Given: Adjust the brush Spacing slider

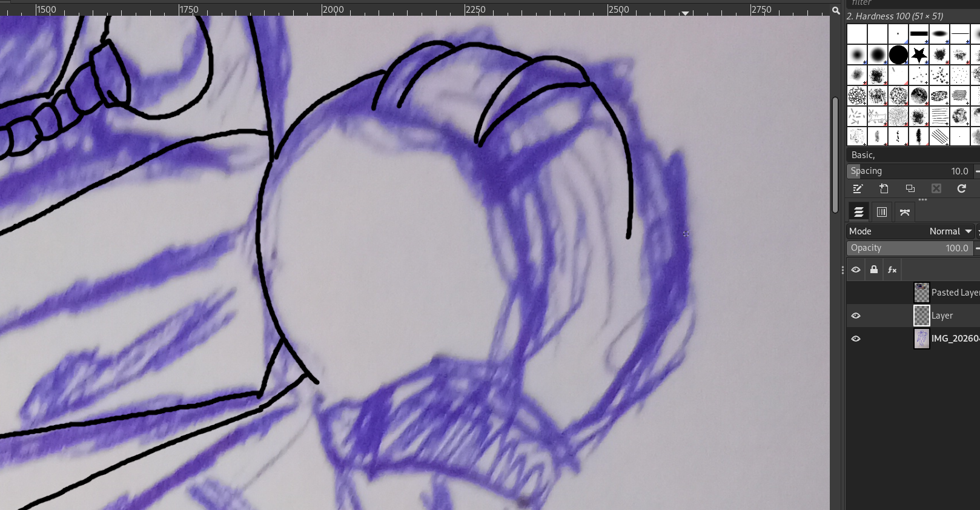Looking at the screenshot, I should click(911, 171).
